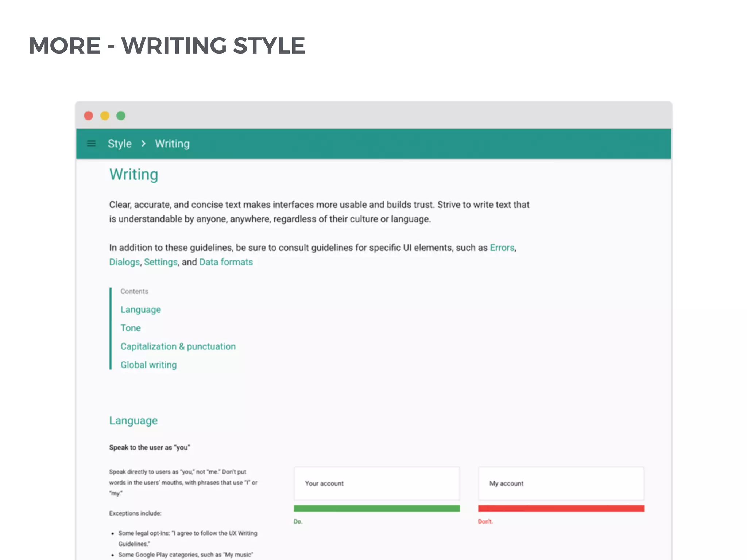Click the yellow minimize window dot

105,116
